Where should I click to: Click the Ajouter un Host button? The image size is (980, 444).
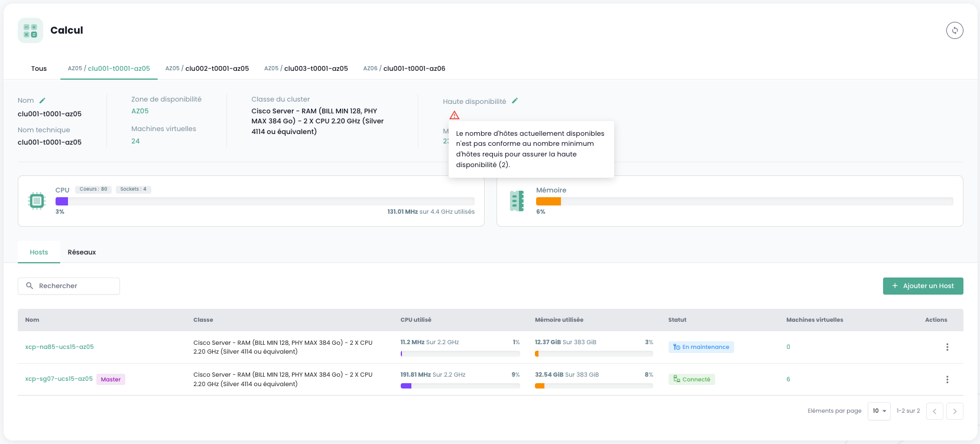coord(923,286)
